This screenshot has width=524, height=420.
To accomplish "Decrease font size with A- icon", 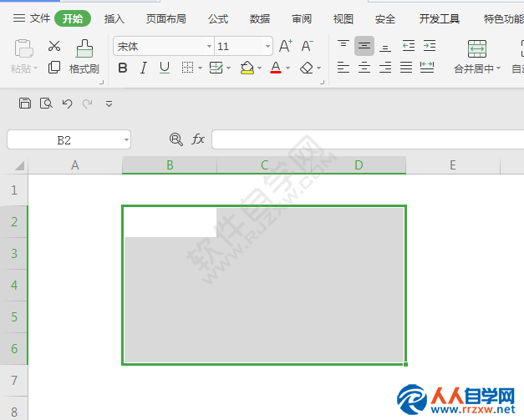I will [307, 46].
